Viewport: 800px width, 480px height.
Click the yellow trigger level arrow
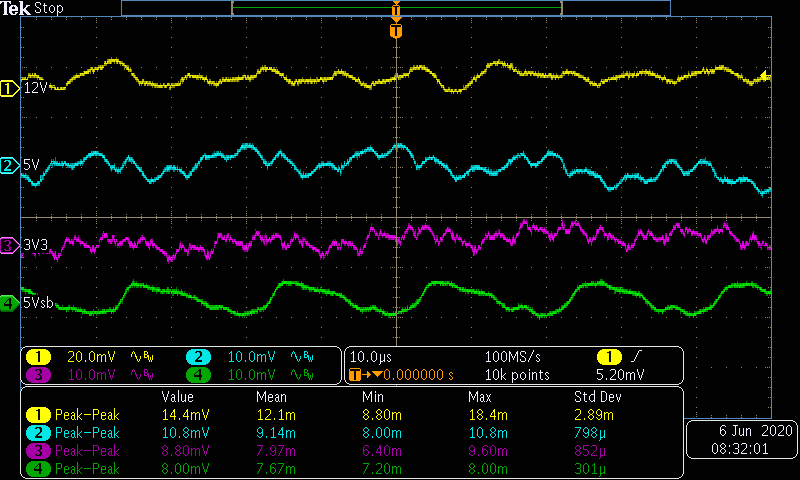click(x=765, y=76)
